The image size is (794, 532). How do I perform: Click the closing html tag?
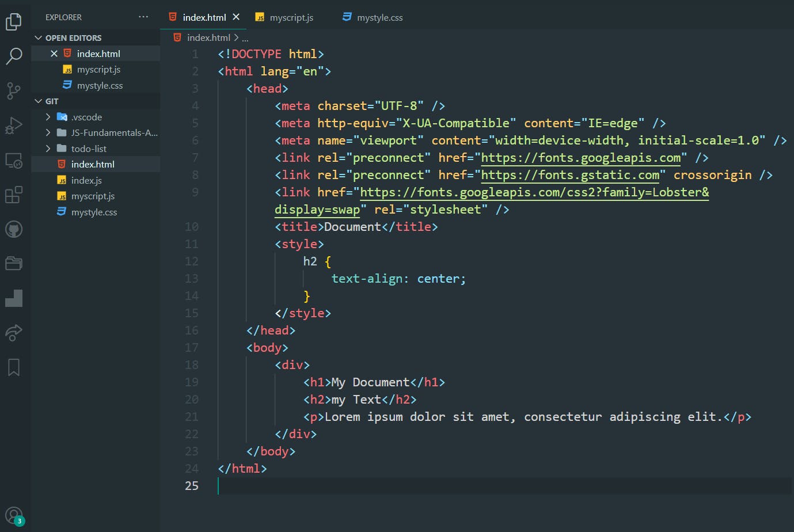[x=242, y=469]
